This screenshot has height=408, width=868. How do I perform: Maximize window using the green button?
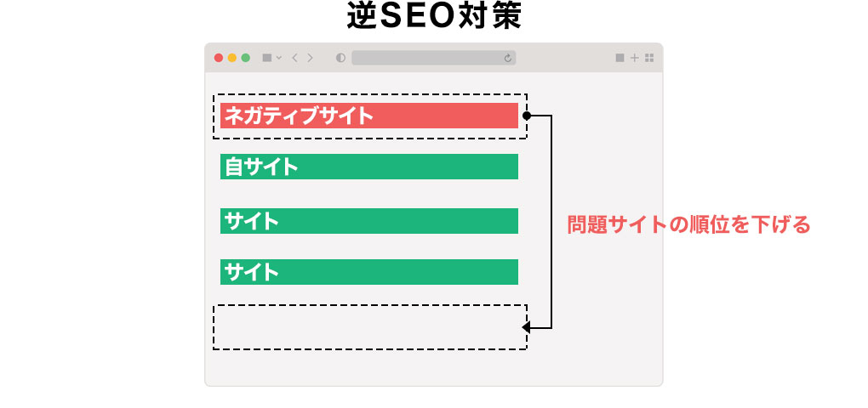click(245, 58)
